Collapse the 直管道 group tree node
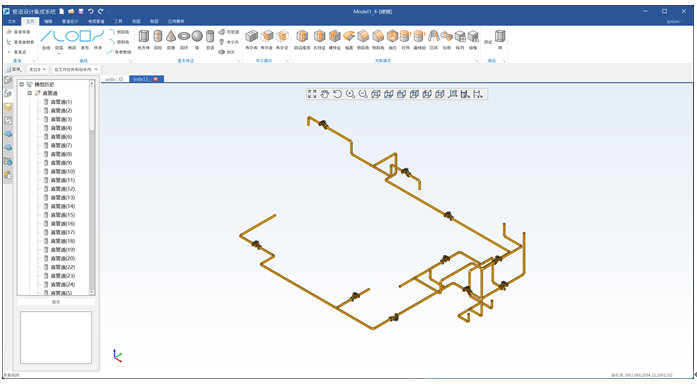697x385 pixels. pyautogui.click(x=30, y=93)
